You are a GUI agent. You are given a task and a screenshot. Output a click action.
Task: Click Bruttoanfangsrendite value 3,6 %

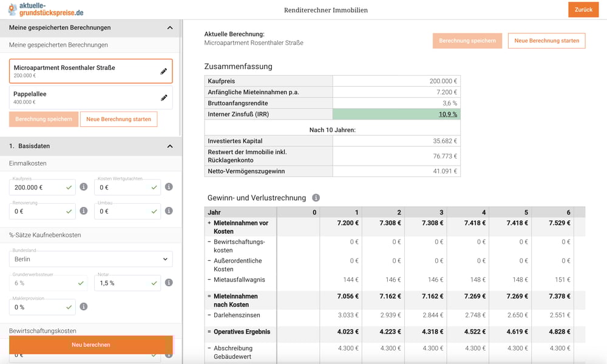[x=450, y=103]
